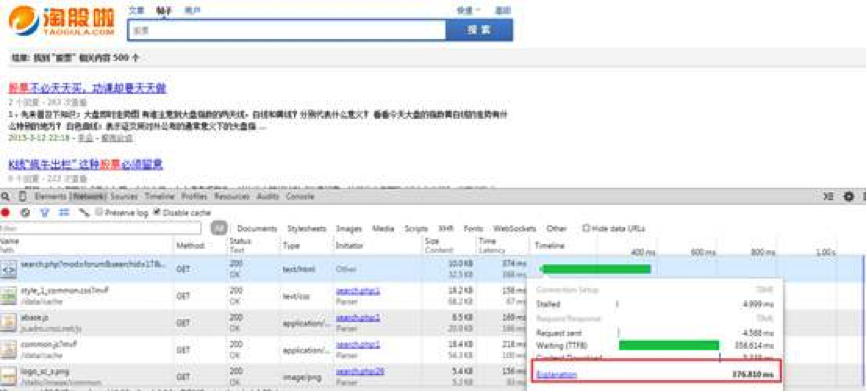The image size is (867, 392).
Task: Click the green timeline bar of search.php
Action: (596, 269)
